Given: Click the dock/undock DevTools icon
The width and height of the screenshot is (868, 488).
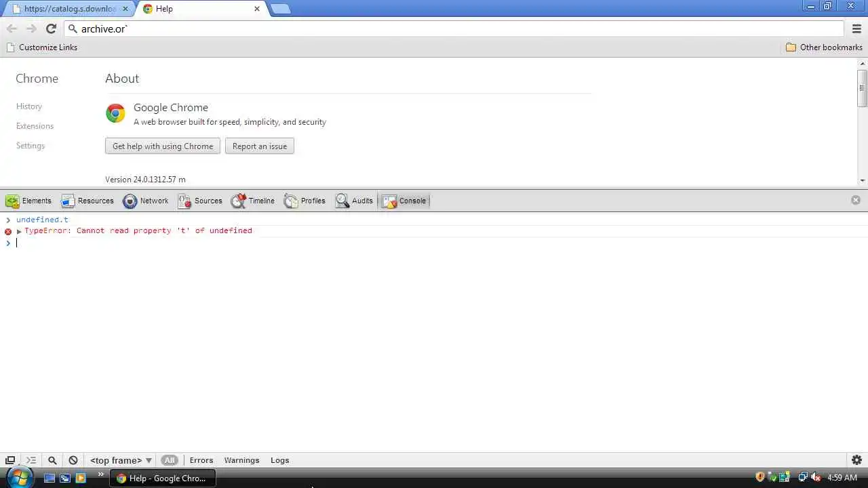Looking at the screenshot, I should click(10, 460).
